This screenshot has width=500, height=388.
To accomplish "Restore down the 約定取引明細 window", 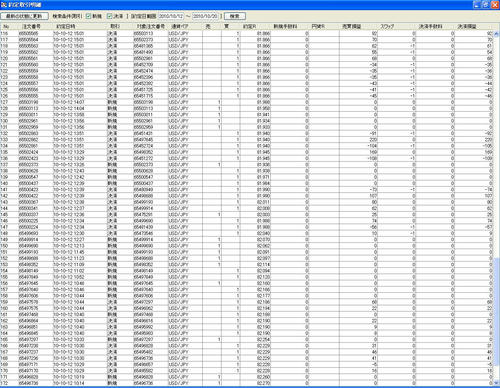I will click(486, 5).
